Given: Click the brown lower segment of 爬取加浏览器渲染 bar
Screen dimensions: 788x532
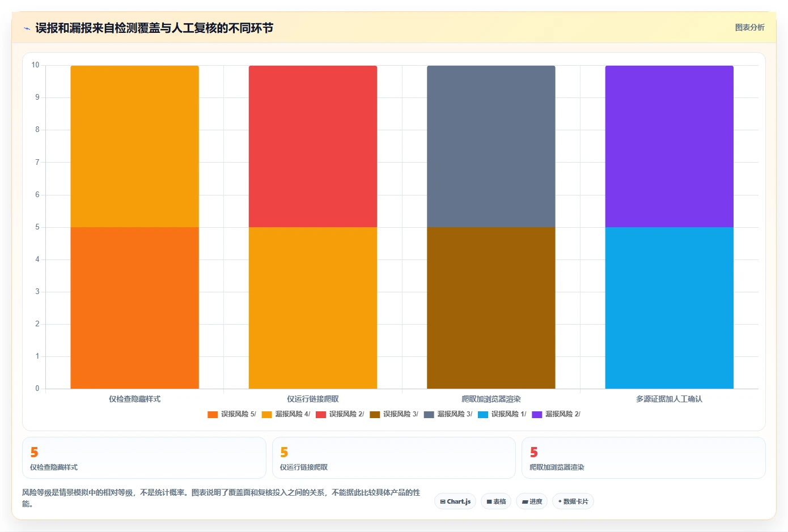Looking at the screenshot, I should point(491,308).
